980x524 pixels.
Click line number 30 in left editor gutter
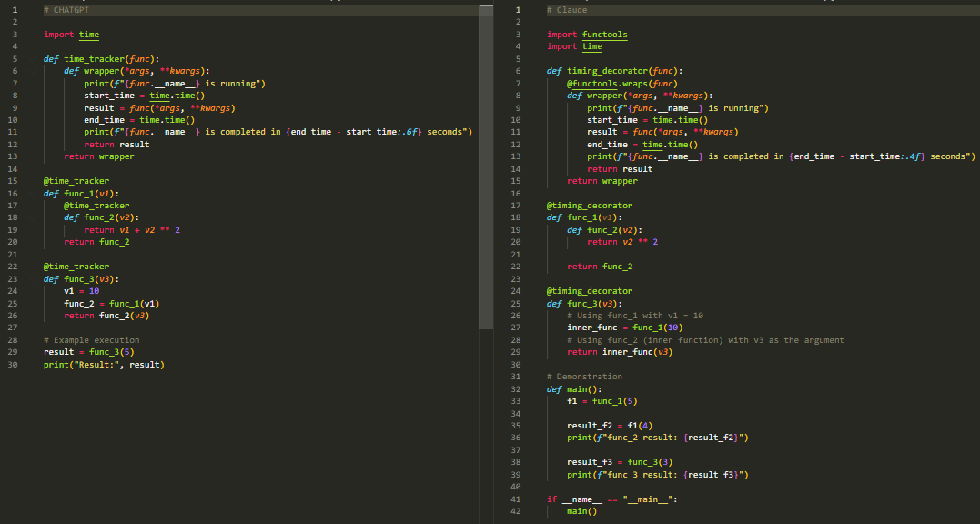[x=14, y=365]
